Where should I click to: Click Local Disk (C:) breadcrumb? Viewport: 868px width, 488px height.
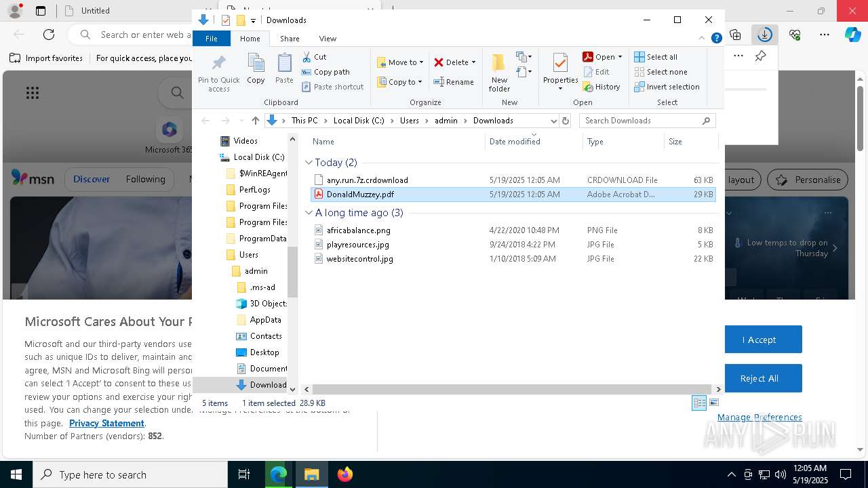point(359,121)
